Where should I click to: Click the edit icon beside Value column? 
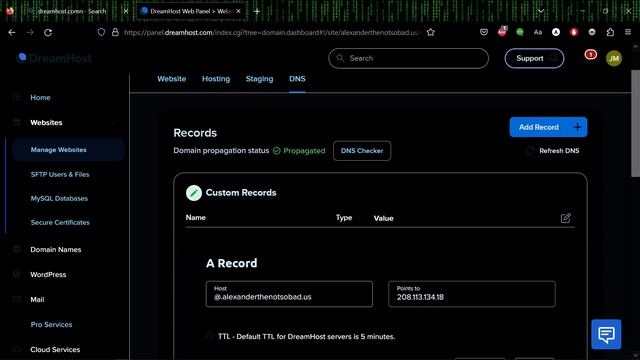566,218
